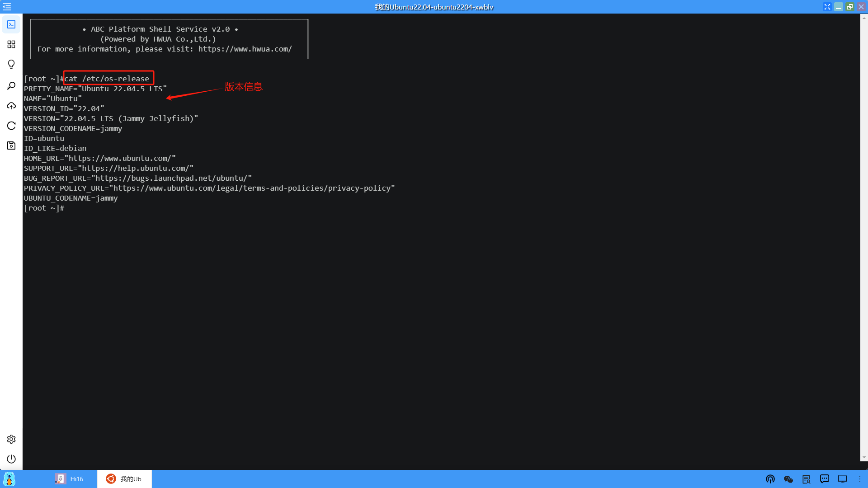
Task: Open the four-squares apps grid icon
Action: pos(11,44)
